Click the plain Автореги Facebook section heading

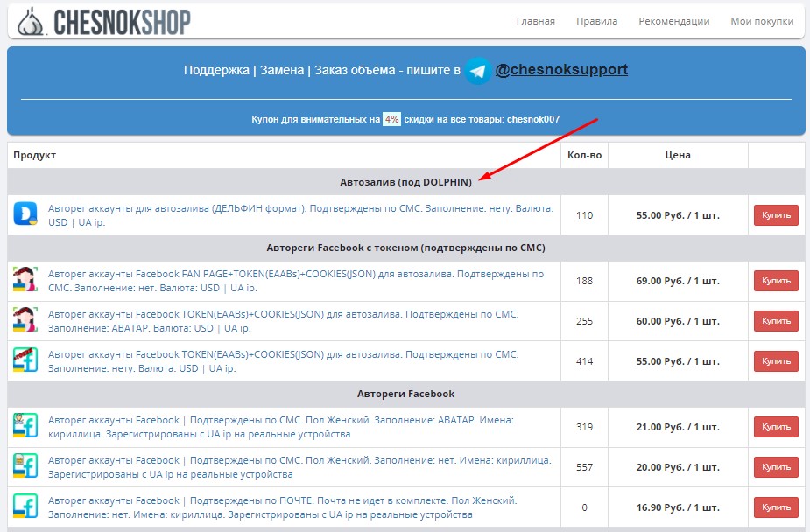coord(406,394)
